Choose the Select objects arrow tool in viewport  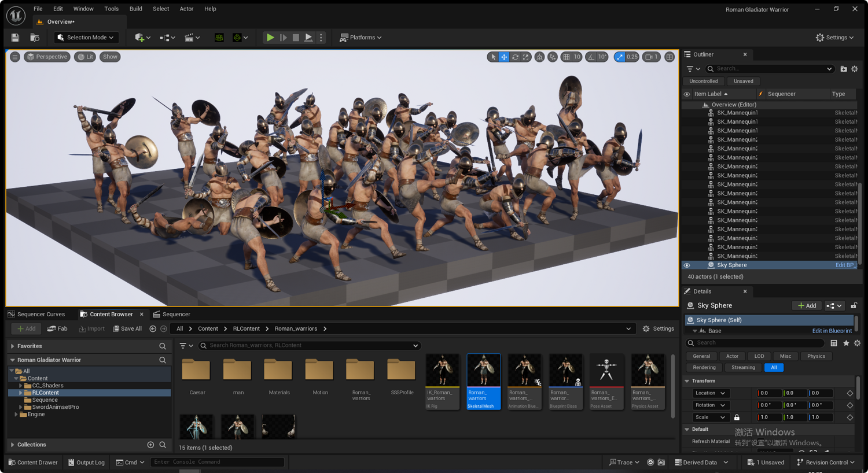(493, 57)
